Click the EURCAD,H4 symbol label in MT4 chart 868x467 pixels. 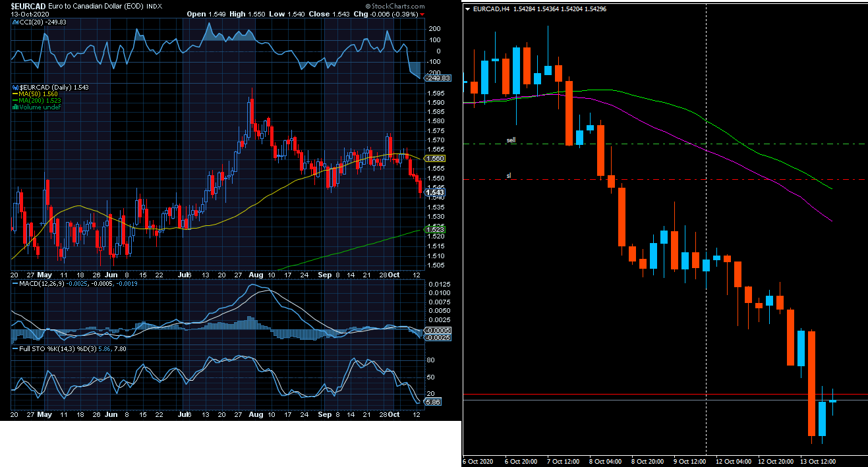[491, 9]
